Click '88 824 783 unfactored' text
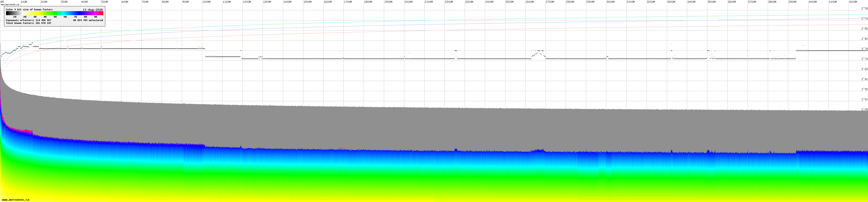This screenshot has width=868, height=202. click(88, 20)
